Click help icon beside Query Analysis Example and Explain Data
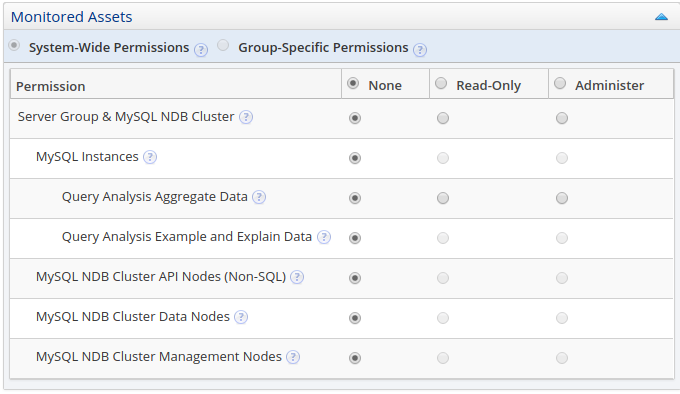The width and height of the screenshot is (680, 394). [324, 237]
